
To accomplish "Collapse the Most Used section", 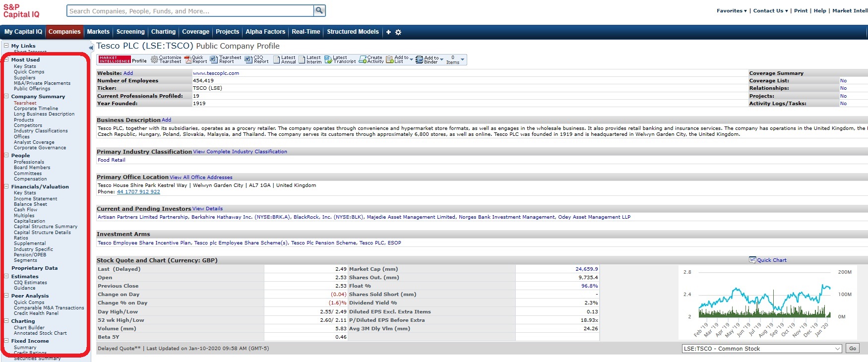I will coord(6,60).
